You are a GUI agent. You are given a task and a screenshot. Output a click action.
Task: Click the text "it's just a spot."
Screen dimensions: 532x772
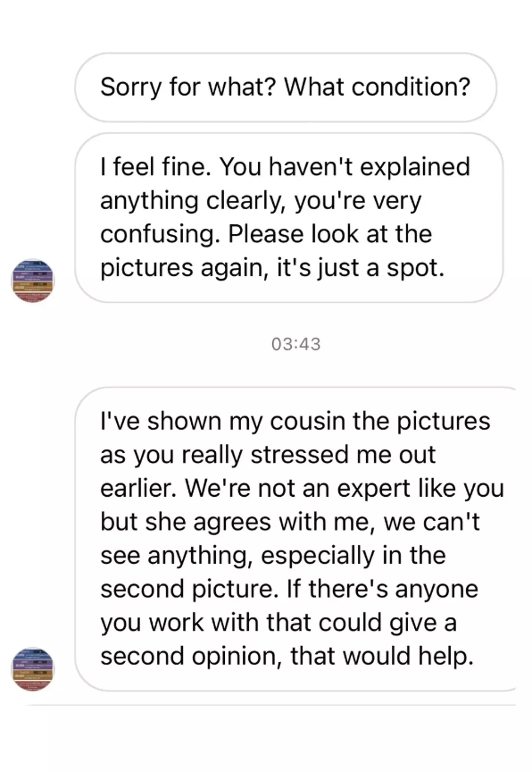click(x=361, y=268)
